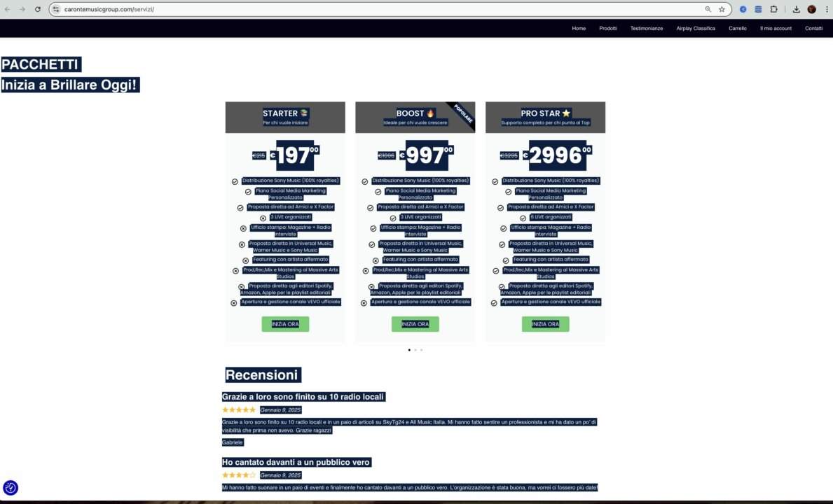Click the check icon beside STARTER Distribuzione Sony Music

pyautogui.click(x=235, y=181)
